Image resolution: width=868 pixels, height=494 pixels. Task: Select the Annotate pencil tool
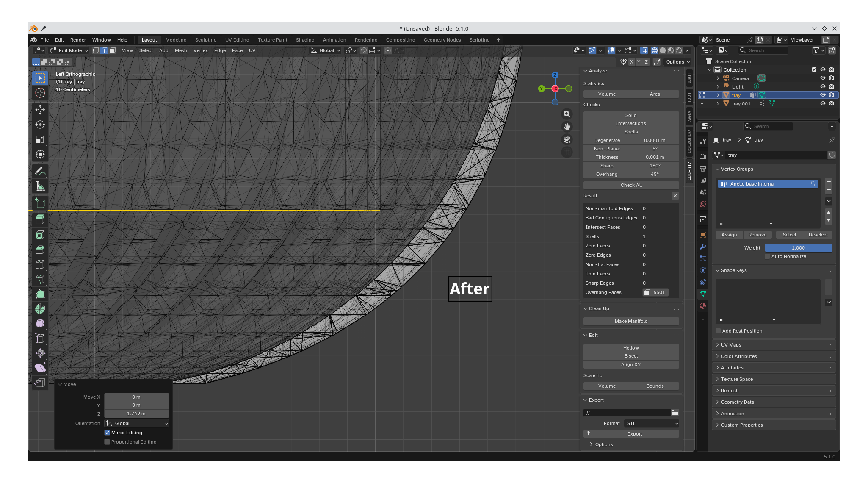[x=40, y=172]
